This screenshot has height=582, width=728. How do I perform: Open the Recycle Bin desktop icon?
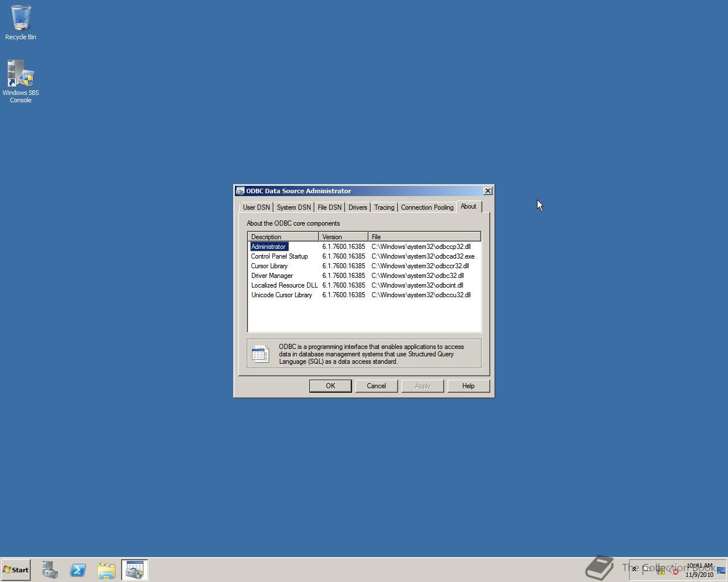(x=20, y=23)
